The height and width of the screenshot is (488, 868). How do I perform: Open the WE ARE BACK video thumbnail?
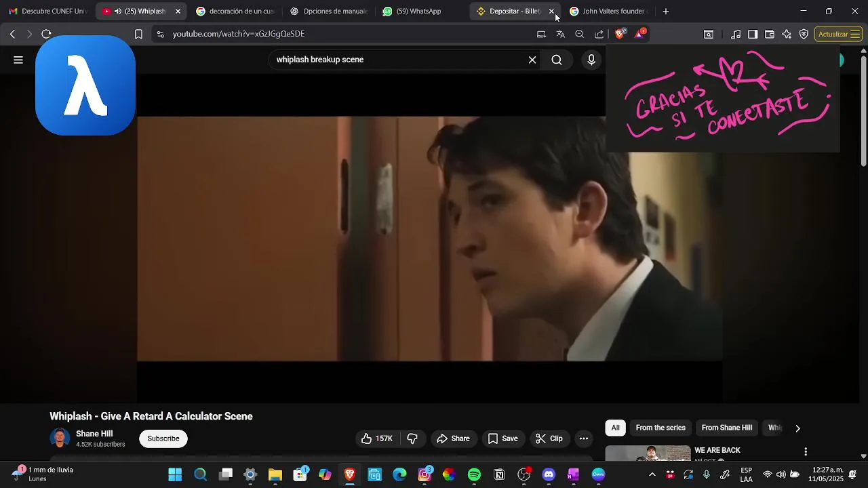pyautogui.click(x=648, y=453)
